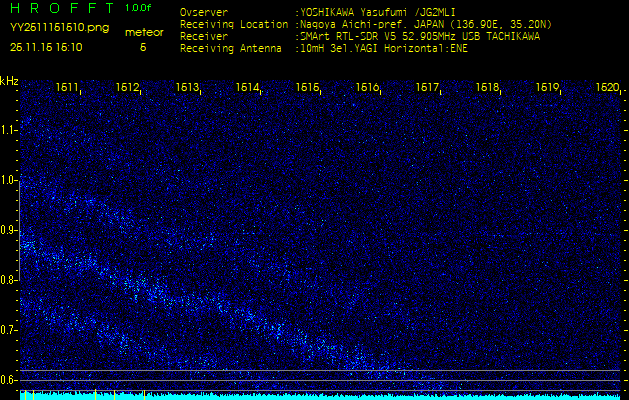Image resolution: width=629 pixels, height=400 pixels.
Task: Click the 1.00f version label
Action: [139, 8]
